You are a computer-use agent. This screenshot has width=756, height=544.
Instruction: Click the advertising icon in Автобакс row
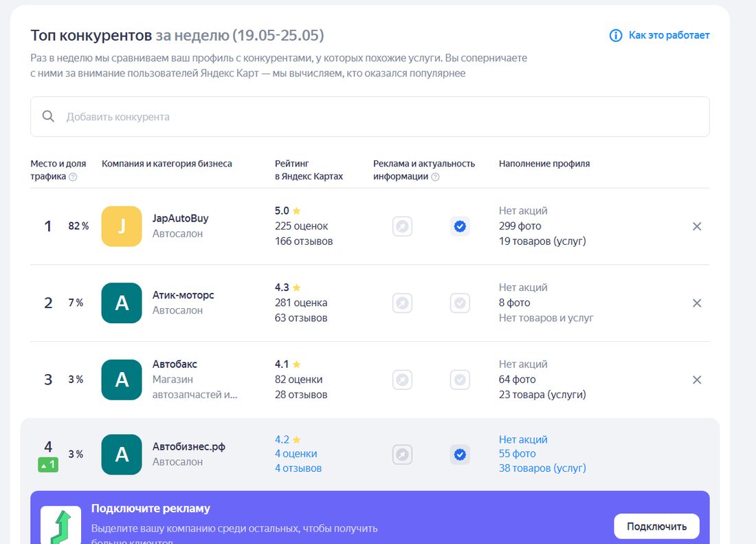[402, 380]
